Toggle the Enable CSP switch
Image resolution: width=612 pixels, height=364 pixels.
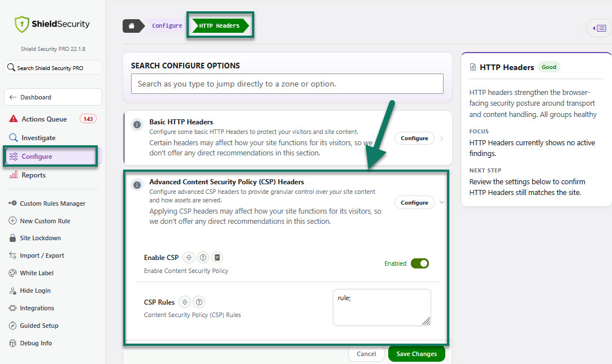[x=419, y=263]
